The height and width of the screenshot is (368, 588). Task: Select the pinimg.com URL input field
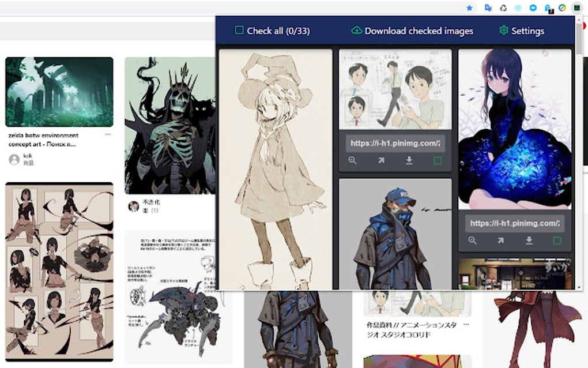(395, 143)
